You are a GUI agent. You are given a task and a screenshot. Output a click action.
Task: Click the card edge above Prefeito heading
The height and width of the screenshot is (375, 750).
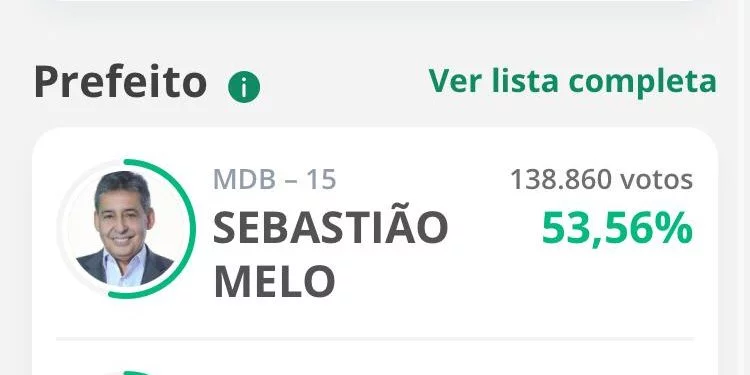pyautogui.click(x=375, y=1)
